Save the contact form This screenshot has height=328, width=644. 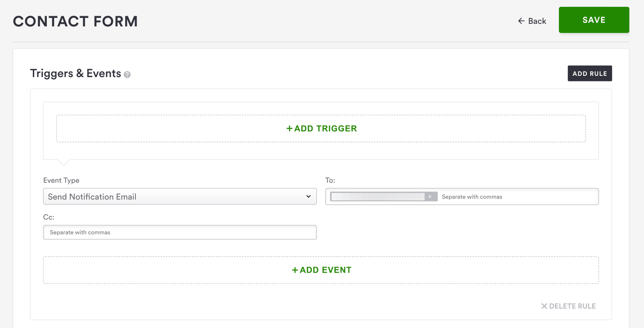point(594,20)
